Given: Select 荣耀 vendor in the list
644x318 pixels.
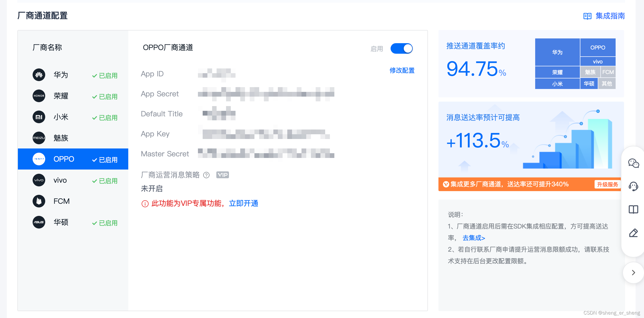Looking at the screenshot, I should (x=73, y=96).
